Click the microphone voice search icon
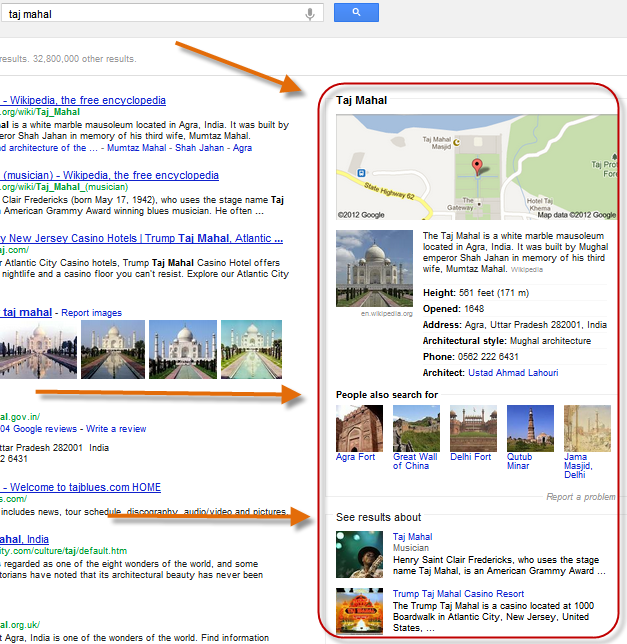This screenshot has height=644, width=627. [310, 14]
